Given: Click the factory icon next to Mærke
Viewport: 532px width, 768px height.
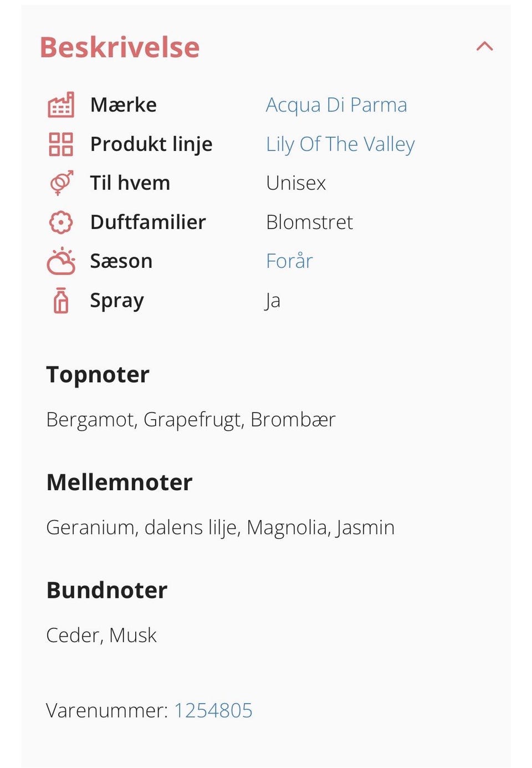Looking at the screenshot, I should pos(61,105).
